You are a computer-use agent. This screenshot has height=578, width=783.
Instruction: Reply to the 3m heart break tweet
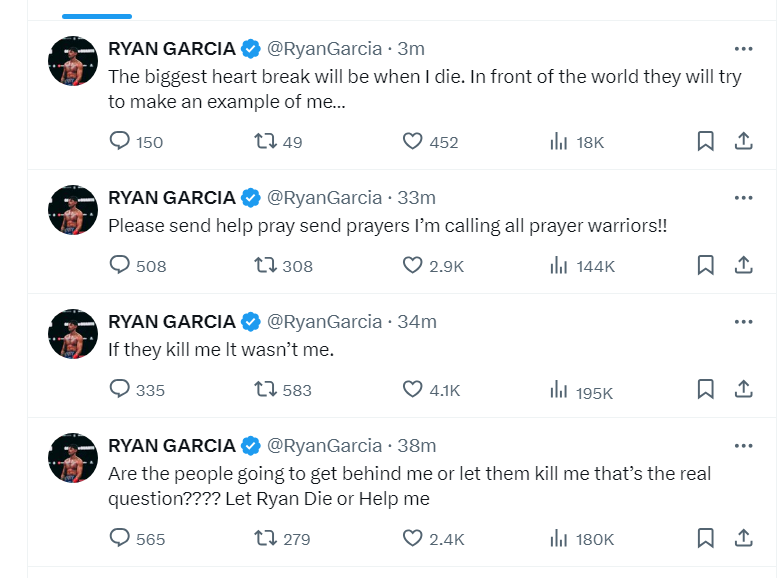point(120,142)
